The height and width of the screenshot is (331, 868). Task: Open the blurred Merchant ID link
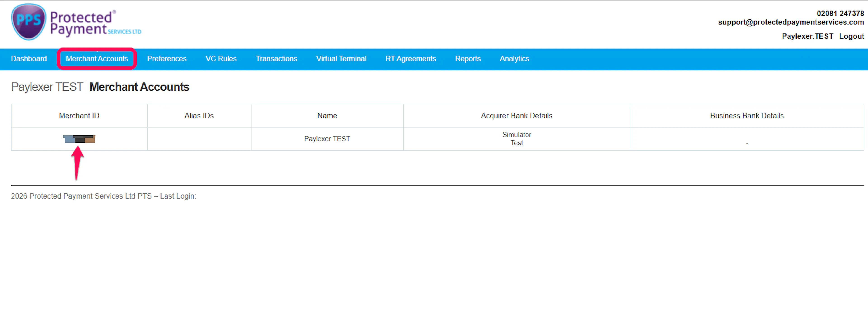[79, 139]
